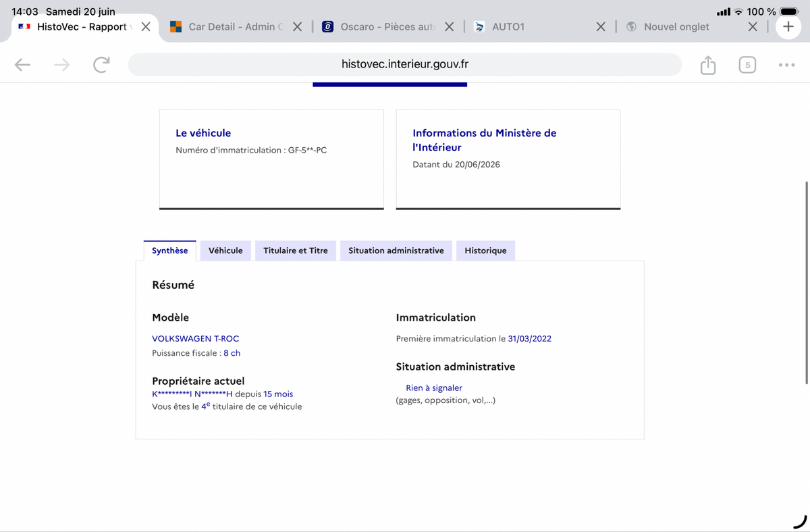Select the Synthèse tab
The width and height of the screenshot is (810, 532).
tap(170, 250)
